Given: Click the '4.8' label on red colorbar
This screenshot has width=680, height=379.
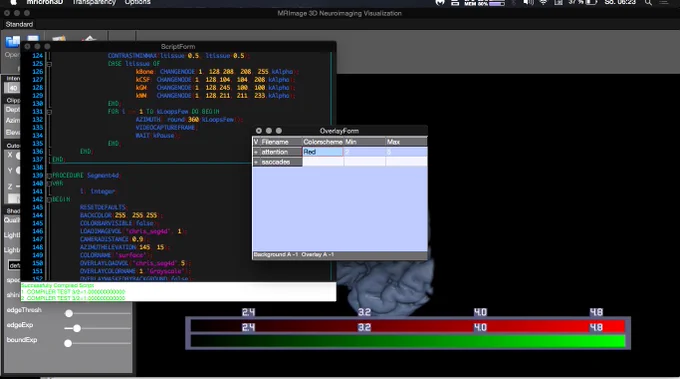Looking at the screenshot, I should (x=596, y=327).
